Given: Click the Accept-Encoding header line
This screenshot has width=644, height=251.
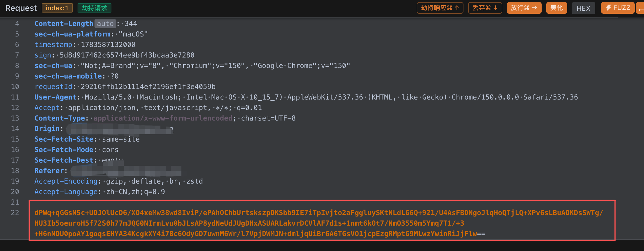Looking at the screenshot, I should coord(118,181).
